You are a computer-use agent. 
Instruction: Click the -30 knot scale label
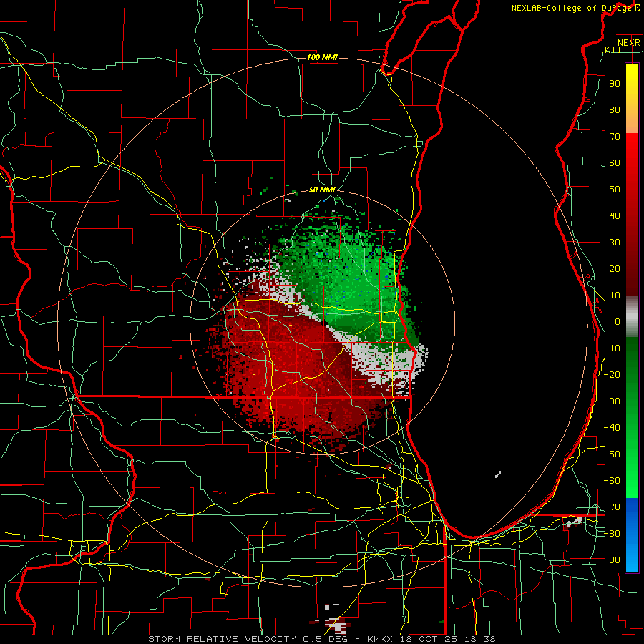(x=612, y=401)
